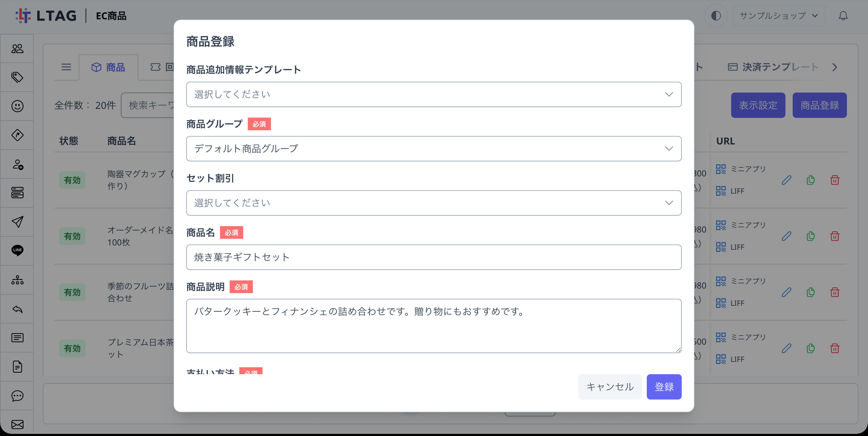Switch to the 商品 tab
This screenshot has width=868, height=436.
pos(108,67)
